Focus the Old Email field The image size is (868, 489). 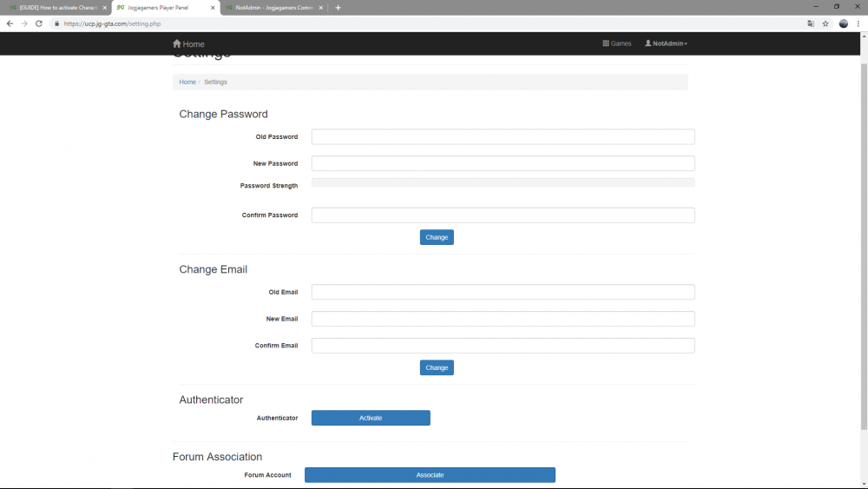pos(503,292)
